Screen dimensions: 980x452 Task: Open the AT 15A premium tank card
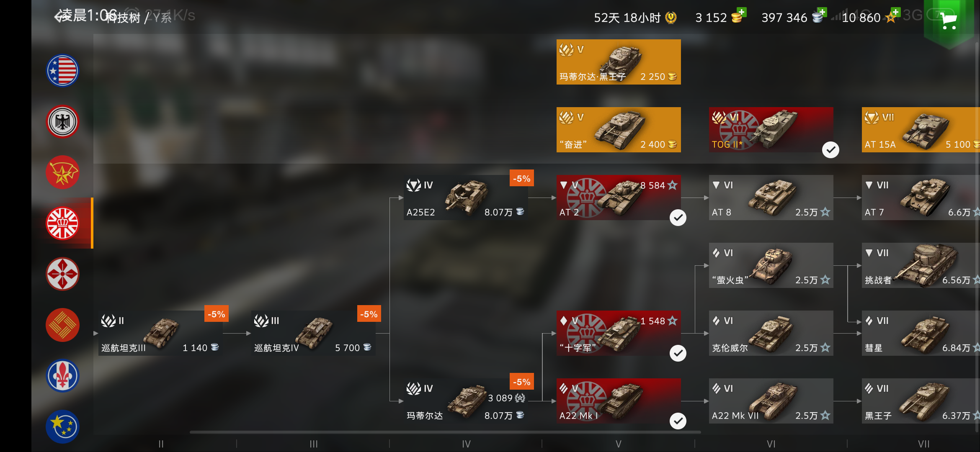(x=921, y=130)
